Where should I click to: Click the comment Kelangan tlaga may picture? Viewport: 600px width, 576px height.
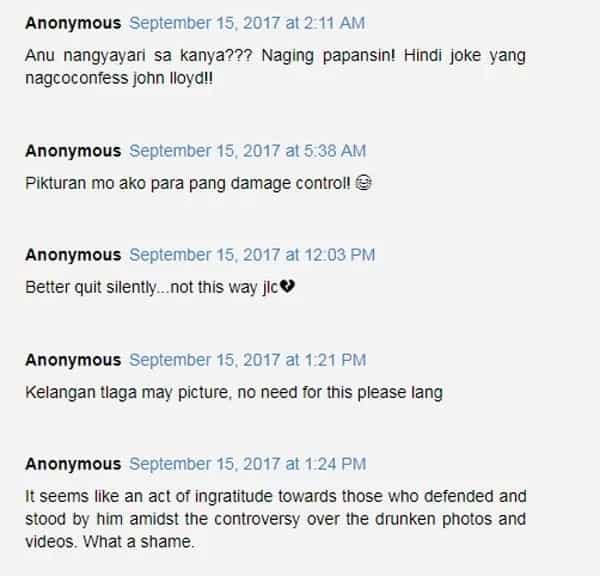(x=234, y=393)
